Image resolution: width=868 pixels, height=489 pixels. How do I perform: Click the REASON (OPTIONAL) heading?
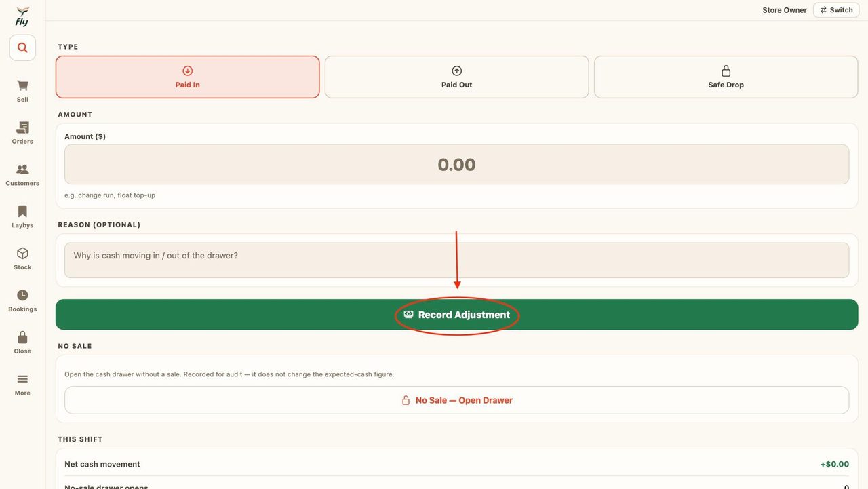99,224
